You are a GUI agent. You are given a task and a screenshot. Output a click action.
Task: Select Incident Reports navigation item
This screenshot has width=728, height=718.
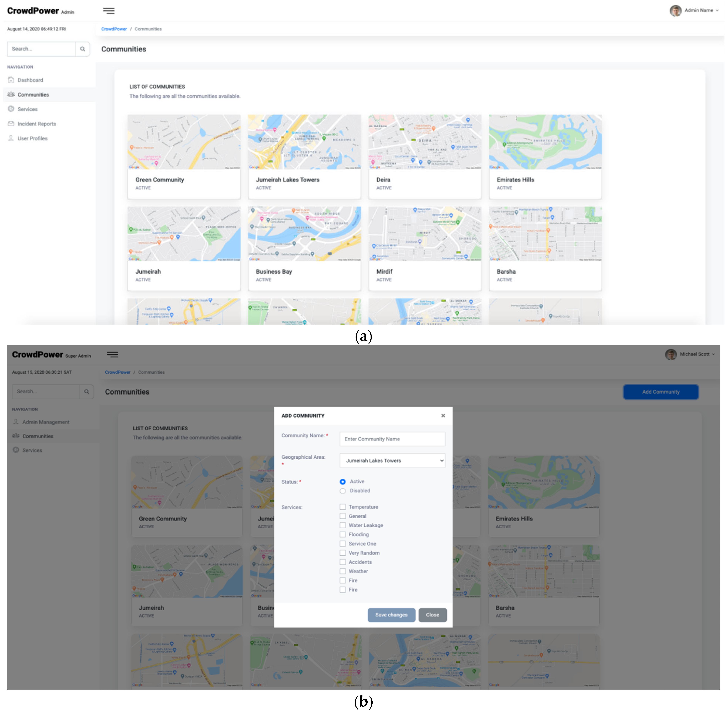(37, 124)
